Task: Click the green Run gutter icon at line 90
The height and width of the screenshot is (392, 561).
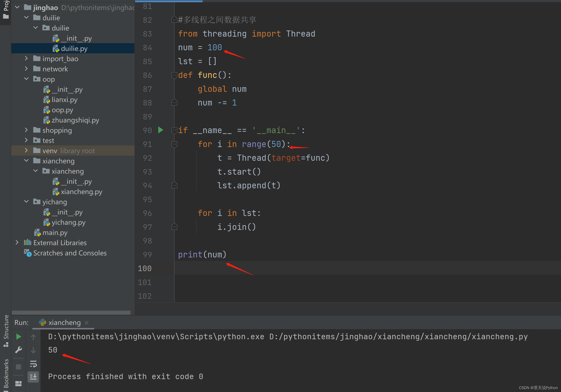Action: point(161,130)
